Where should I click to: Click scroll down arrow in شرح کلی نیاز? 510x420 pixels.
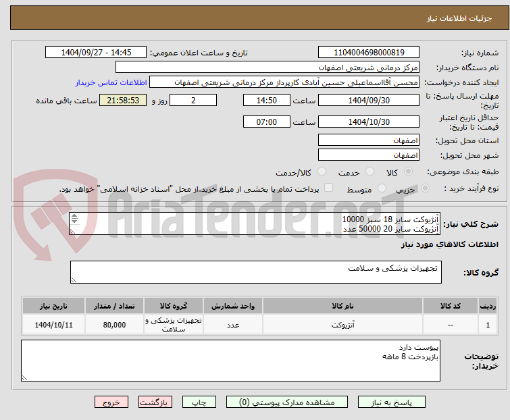(x=74, y=221)
